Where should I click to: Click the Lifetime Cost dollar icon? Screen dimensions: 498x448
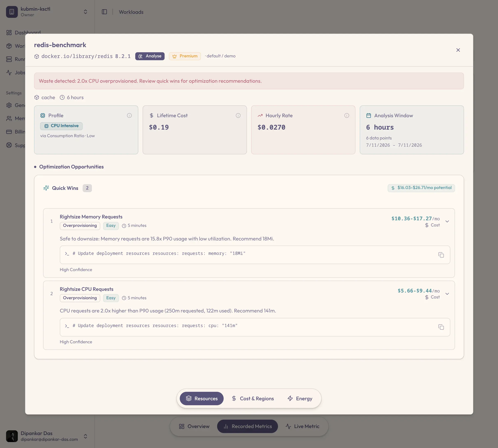(151, 115)
